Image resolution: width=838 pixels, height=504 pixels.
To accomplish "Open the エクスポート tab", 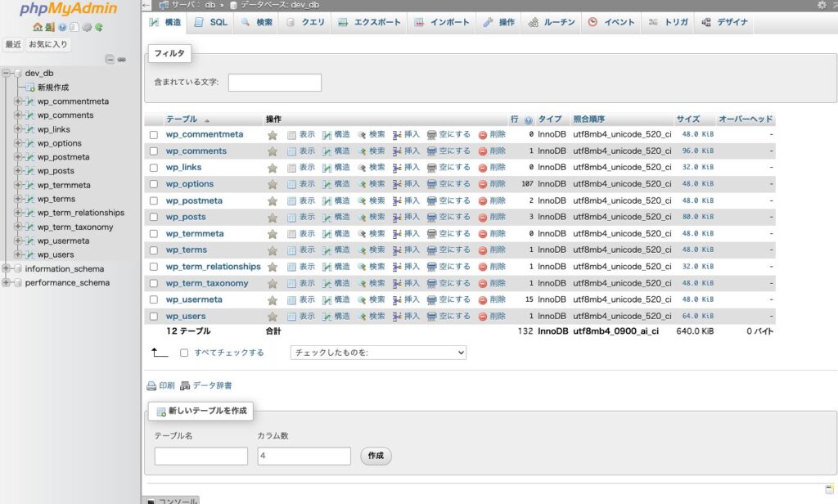I will point(369,22).
